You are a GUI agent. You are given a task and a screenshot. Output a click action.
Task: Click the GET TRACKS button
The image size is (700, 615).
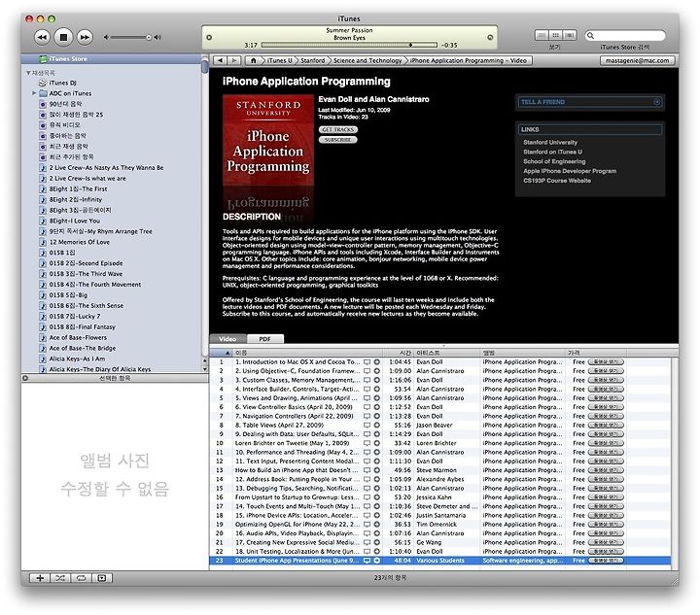click(338, 130)
